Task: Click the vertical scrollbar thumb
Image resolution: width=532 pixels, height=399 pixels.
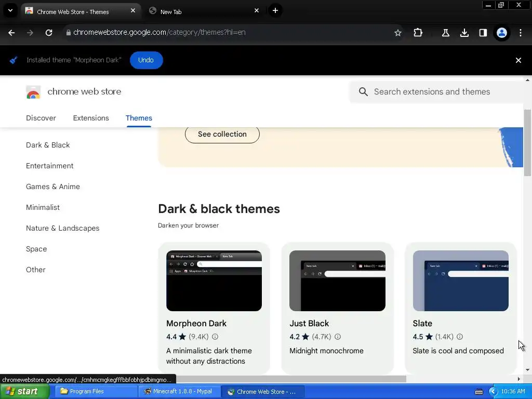Action: (527, 143)
